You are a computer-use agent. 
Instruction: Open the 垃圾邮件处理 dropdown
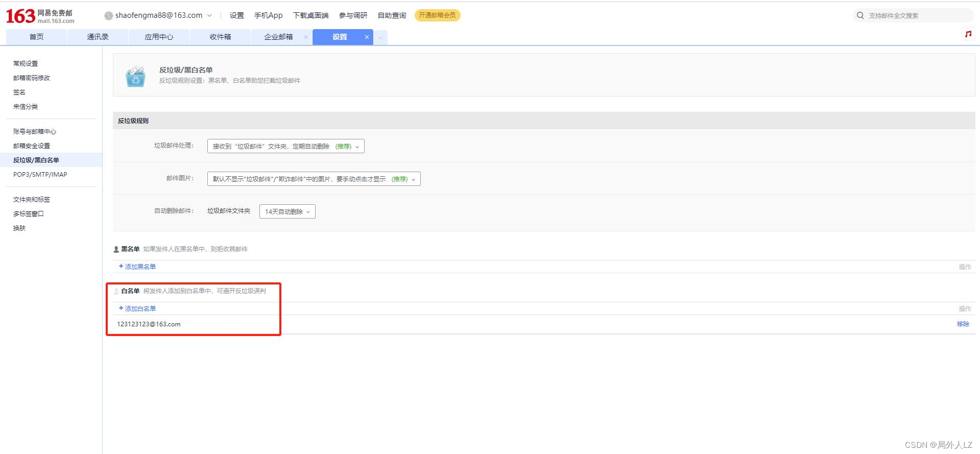tap(285, 146)
